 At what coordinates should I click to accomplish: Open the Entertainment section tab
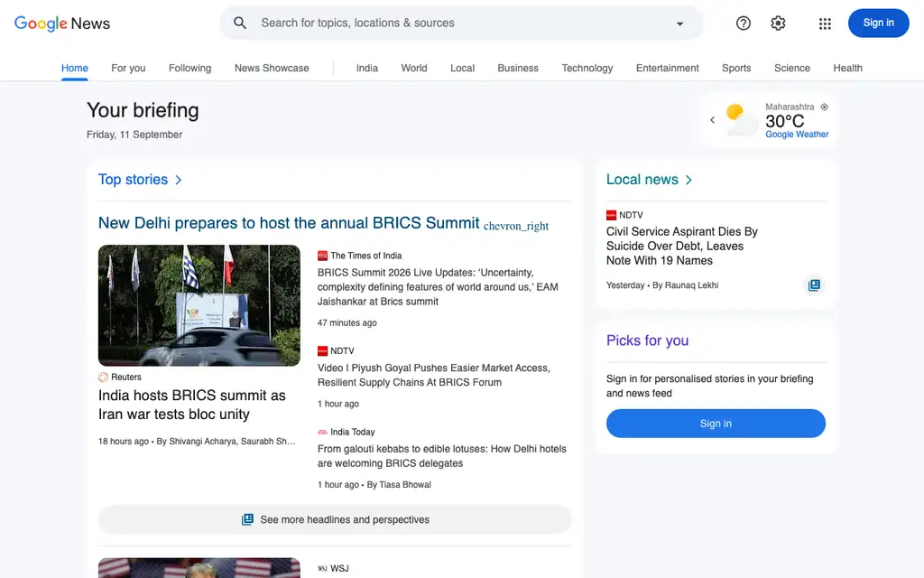pos(668,68)
